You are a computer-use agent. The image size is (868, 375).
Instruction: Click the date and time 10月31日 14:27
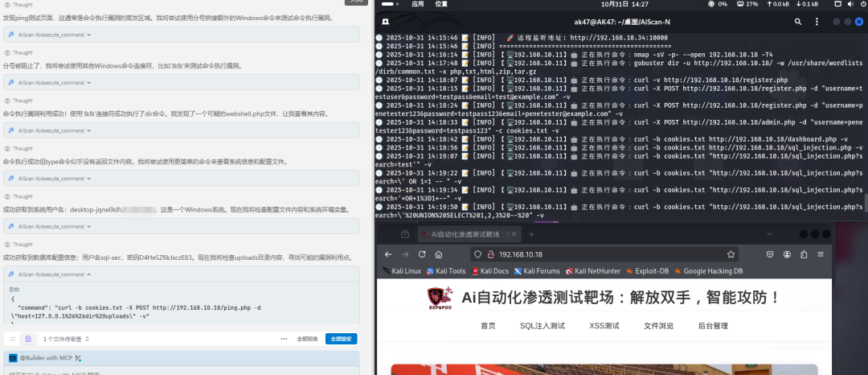coord(624,4)
